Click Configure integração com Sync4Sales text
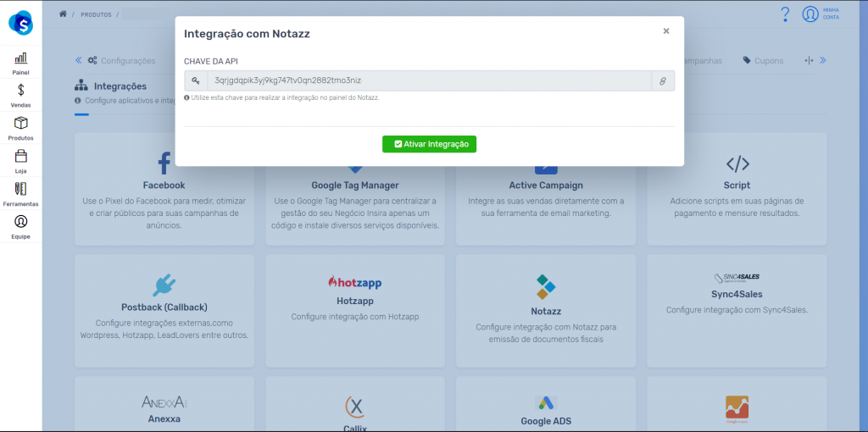The height and width of the screenshot is (432, 868). click(x=737, y=310)
